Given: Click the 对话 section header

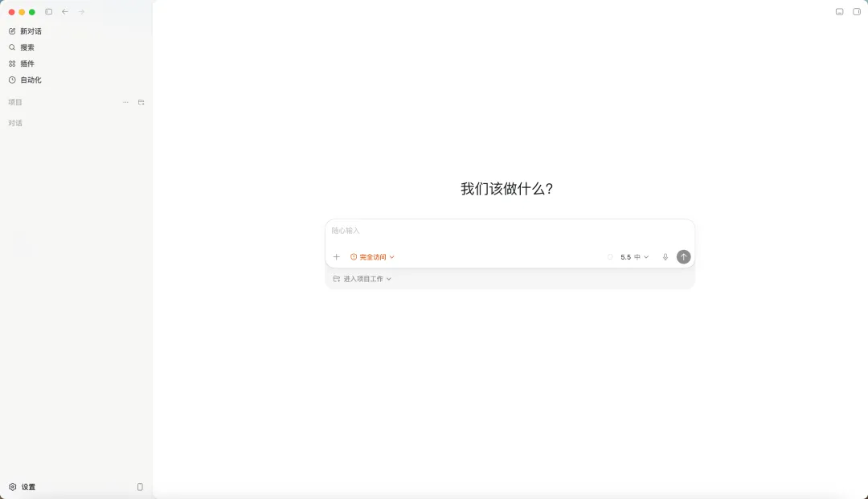Looking at the screenshot, I should (15, 124).
